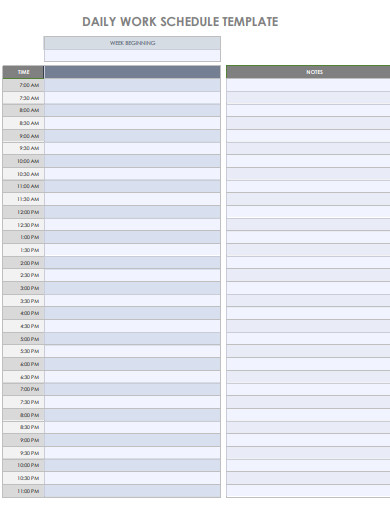Click the 1:30 PM time cell
The image size is (390, 505).
pyautogui.click(x=23, y=250)
